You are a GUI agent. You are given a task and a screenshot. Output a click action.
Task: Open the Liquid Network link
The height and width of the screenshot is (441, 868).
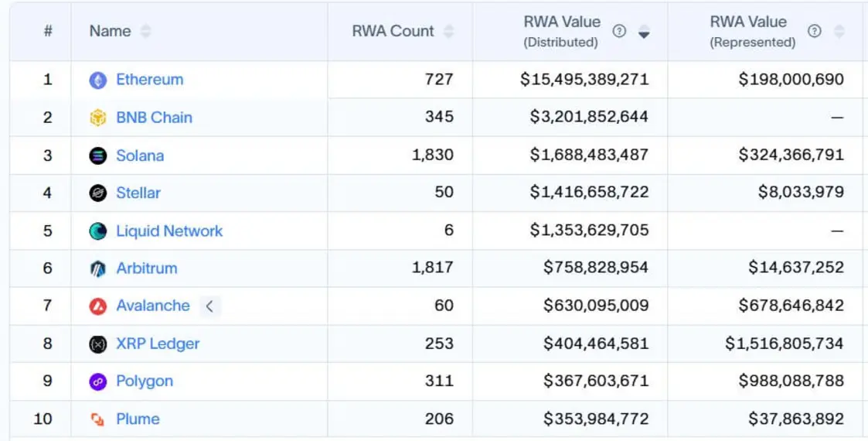169,231
